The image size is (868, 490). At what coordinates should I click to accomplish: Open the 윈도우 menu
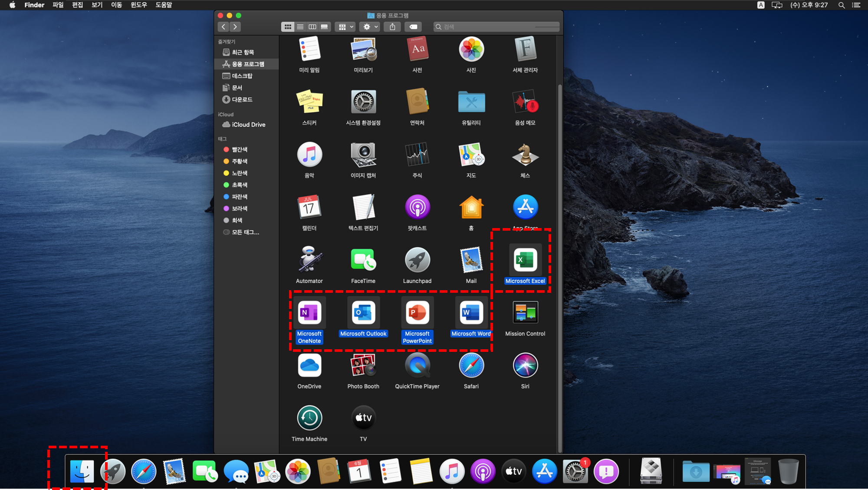click(138, 5)
